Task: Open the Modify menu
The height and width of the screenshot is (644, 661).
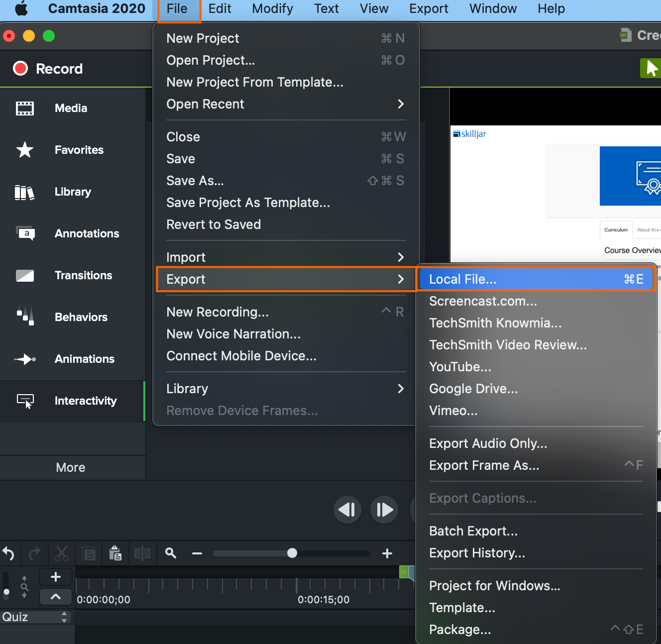Action: point(273,8)
